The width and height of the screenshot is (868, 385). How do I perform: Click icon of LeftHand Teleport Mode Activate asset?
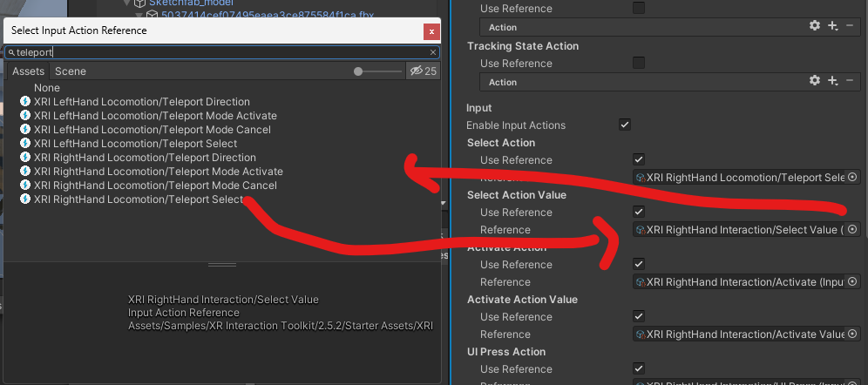pos(25,115)
